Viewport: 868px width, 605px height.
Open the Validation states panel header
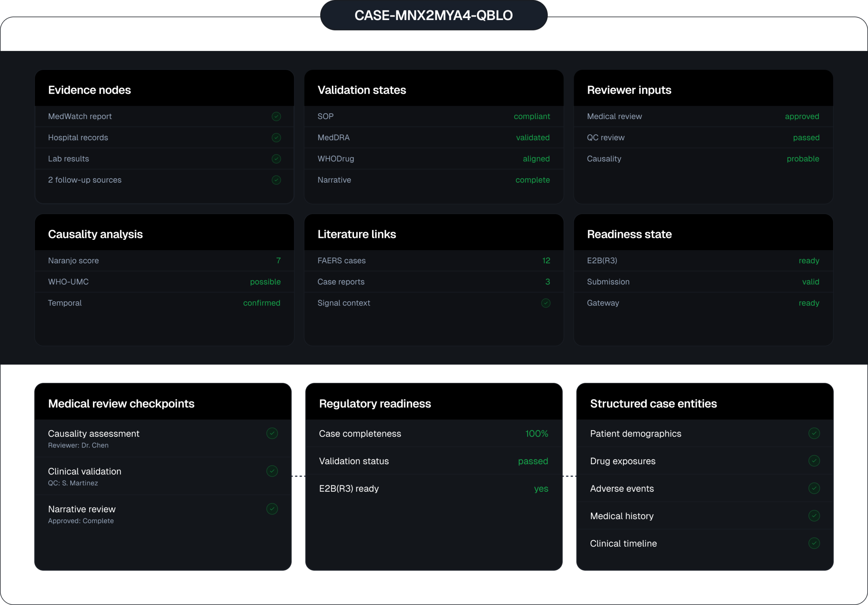434,88
